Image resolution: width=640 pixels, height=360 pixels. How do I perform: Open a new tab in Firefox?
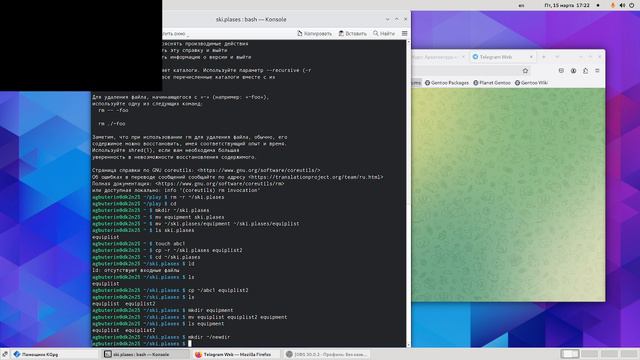click(x=543, y=57)
